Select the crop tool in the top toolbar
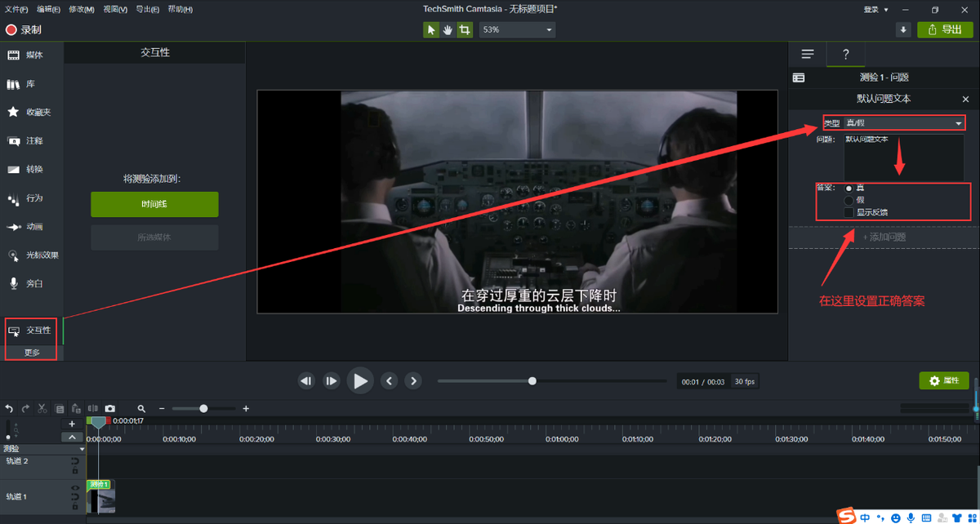The width and height of the screenshot is (980, 524). 465,29
